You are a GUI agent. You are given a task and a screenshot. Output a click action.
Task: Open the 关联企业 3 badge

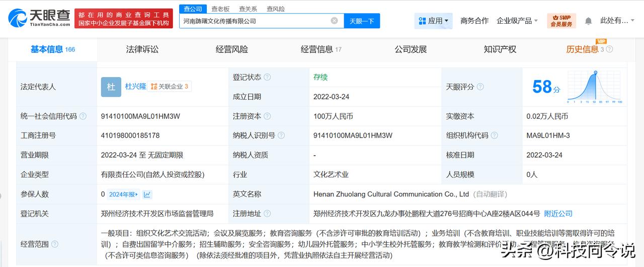coord(170,87)
